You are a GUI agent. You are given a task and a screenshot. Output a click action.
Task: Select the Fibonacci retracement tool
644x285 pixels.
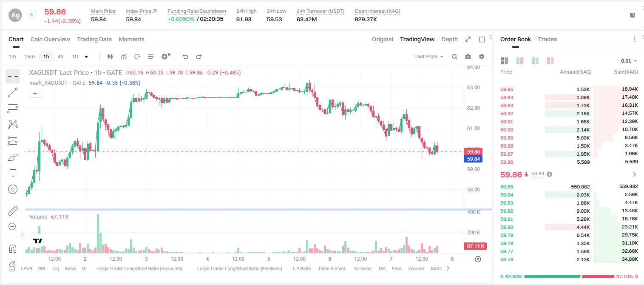(13, 108)
